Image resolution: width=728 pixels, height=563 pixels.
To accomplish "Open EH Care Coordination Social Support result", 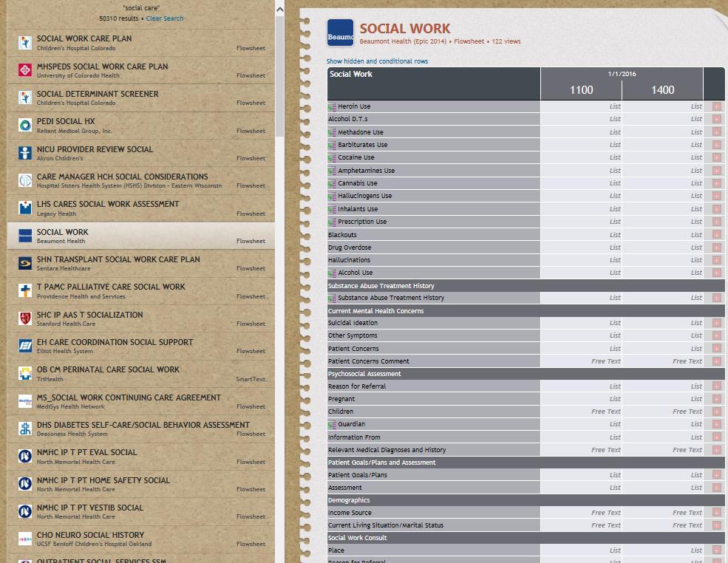I will (x=140, y=347).
